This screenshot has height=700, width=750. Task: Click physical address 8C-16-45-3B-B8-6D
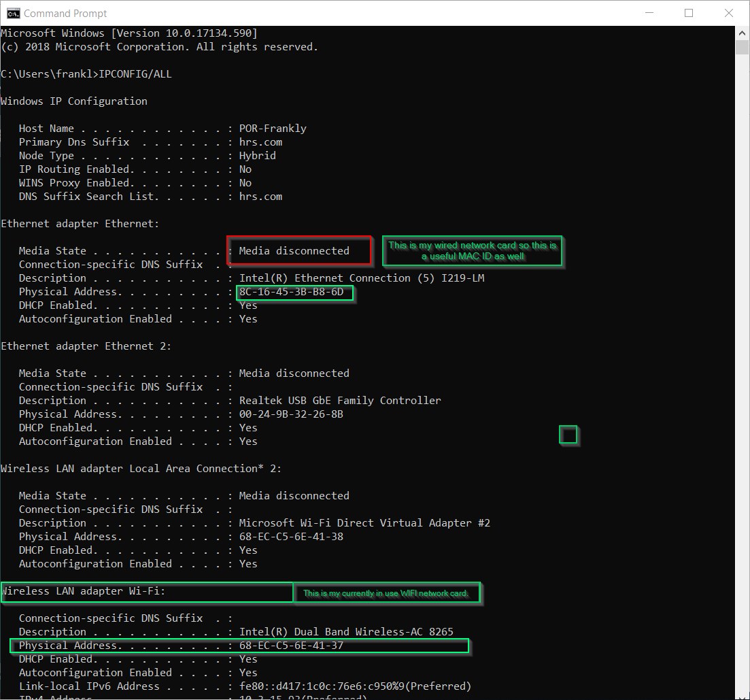click(x=291, y=292)
